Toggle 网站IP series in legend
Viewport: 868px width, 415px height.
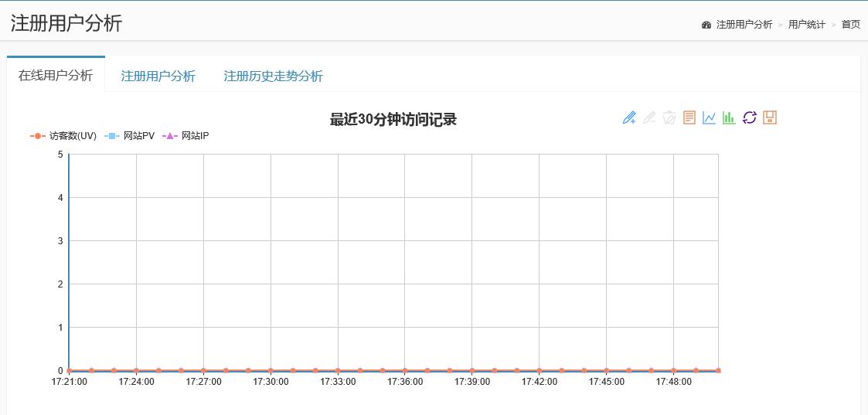186,136
